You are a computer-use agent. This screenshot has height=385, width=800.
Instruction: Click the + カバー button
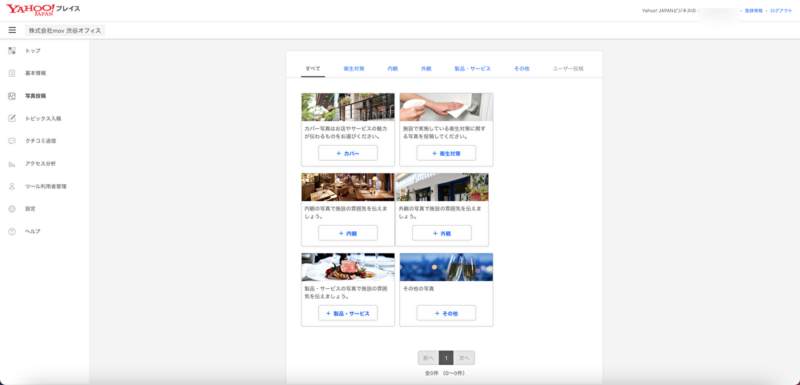[x=348, y=153]
